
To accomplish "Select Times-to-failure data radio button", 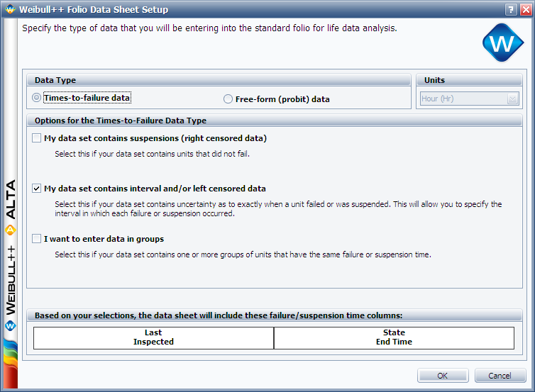I will (x=37, y=98).
